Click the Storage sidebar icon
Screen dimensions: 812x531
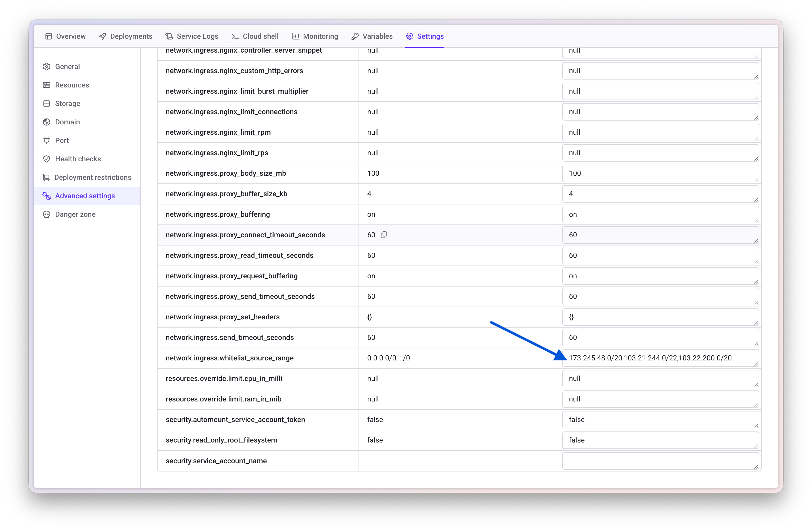[47, 103]
